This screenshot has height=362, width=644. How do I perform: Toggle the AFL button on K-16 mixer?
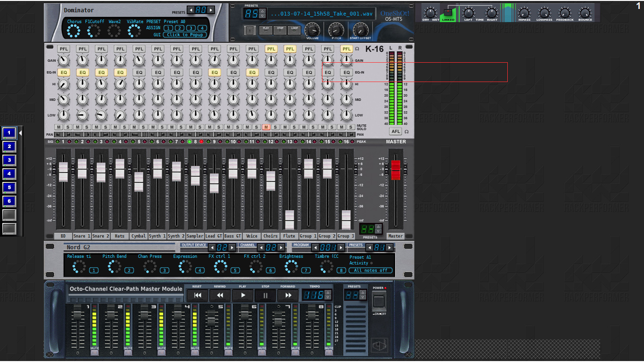point(395,132)
